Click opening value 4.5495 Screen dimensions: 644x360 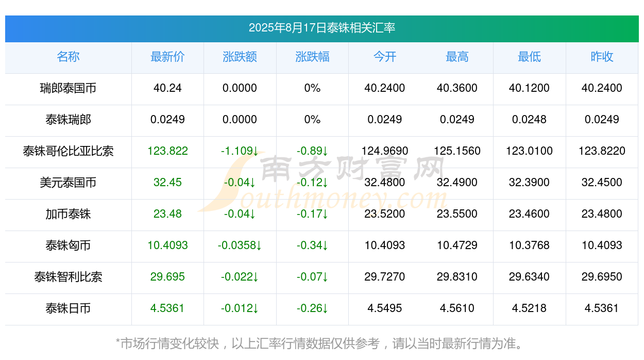click(x=385, y=308)
